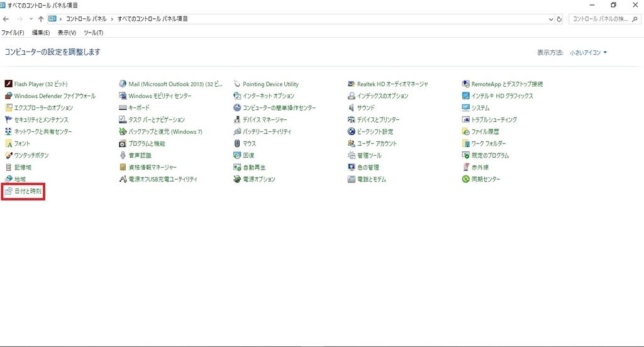Open タスク バーとナビゲーション icon
The image size is (644, 347).
coord(123,119)
